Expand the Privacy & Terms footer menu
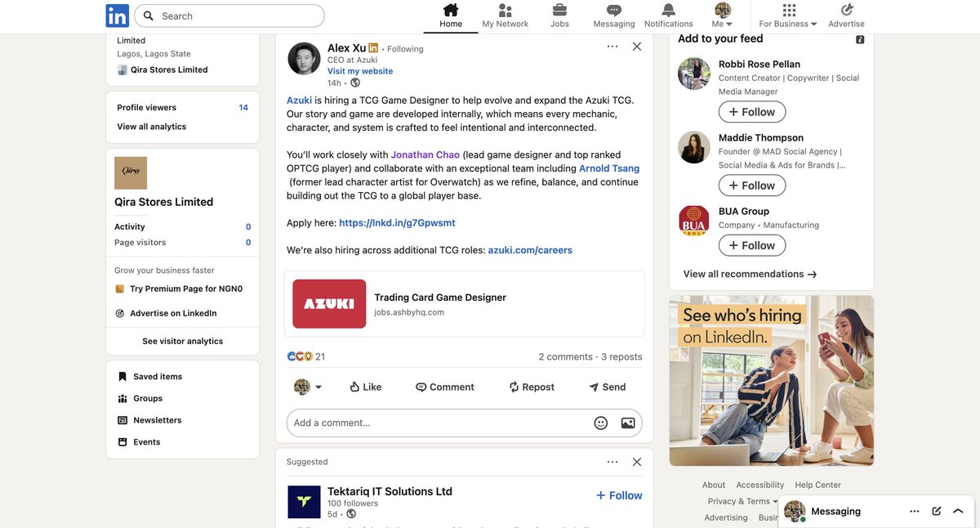Screen dimensions: 980x528 [742, 501]
